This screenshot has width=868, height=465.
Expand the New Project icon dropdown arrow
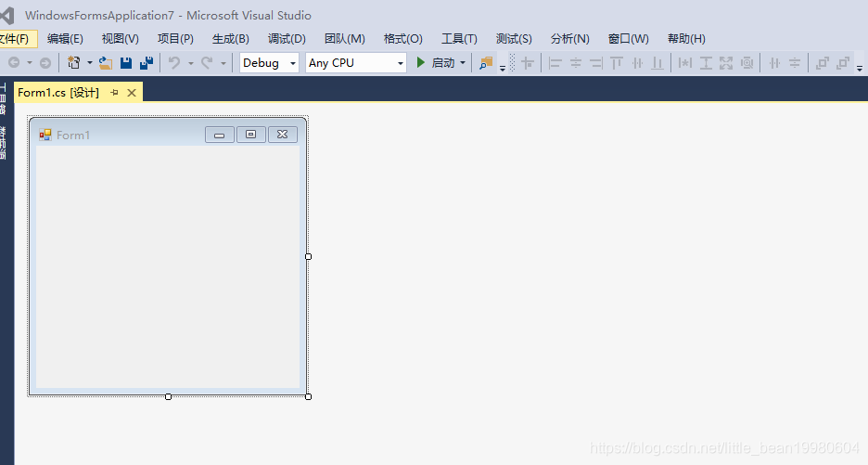[90, 62]
